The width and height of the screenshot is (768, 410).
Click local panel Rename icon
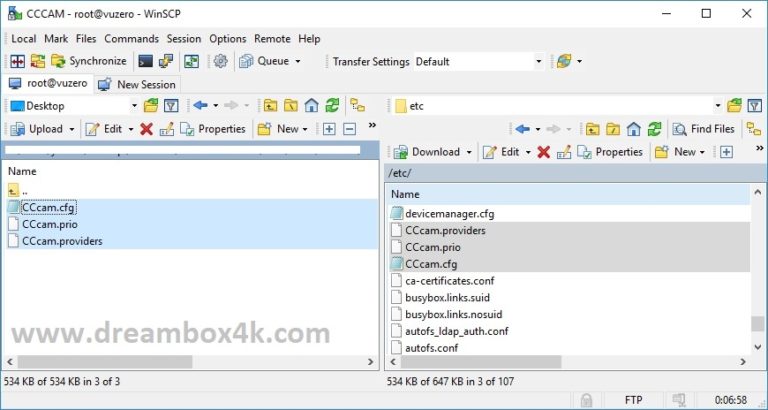pyautogui.click(x=167, y=129)
